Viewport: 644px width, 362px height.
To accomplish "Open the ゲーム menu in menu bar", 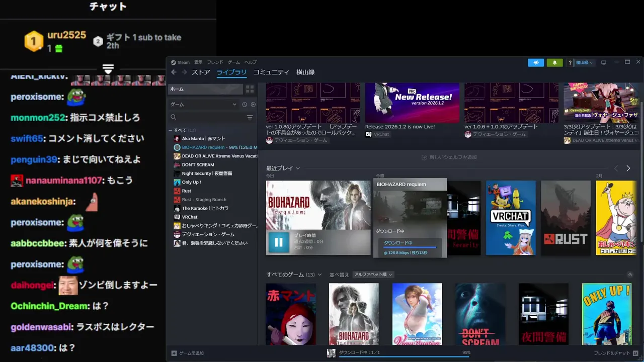I will pyautogui.click(x=233, y=62).
